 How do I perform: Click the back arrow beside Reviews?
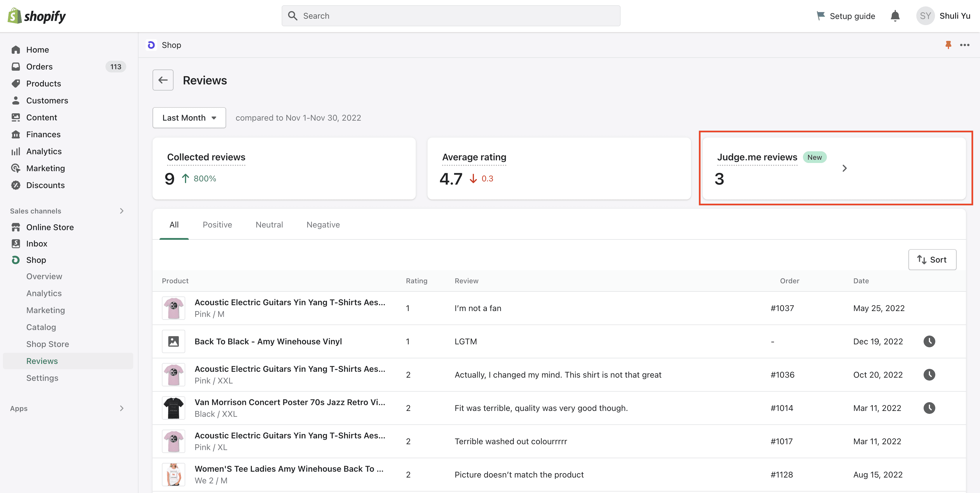coord(163,80)
